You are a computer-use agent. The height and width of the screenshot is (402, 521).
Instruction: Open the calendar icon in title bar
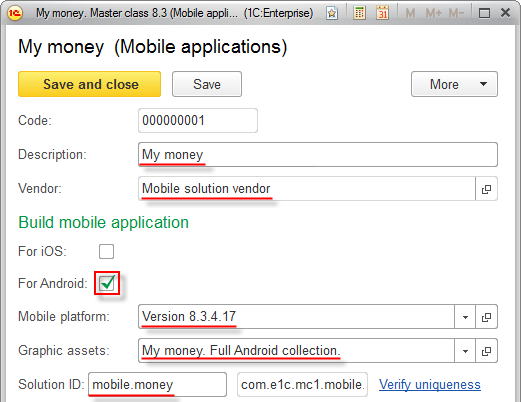click(x=383, y=13)
